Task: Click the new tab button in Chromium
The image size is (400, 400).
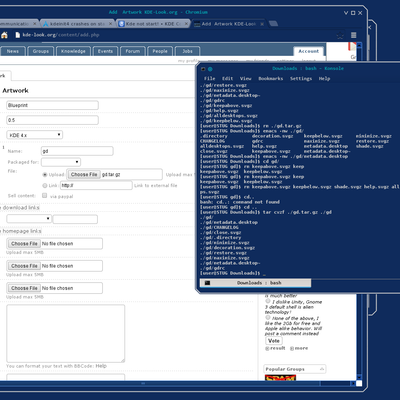Action: (273, 23)
